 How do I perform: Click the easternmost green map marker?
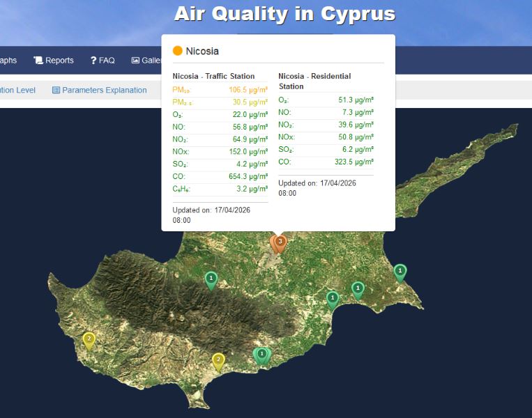click(400, 271)
